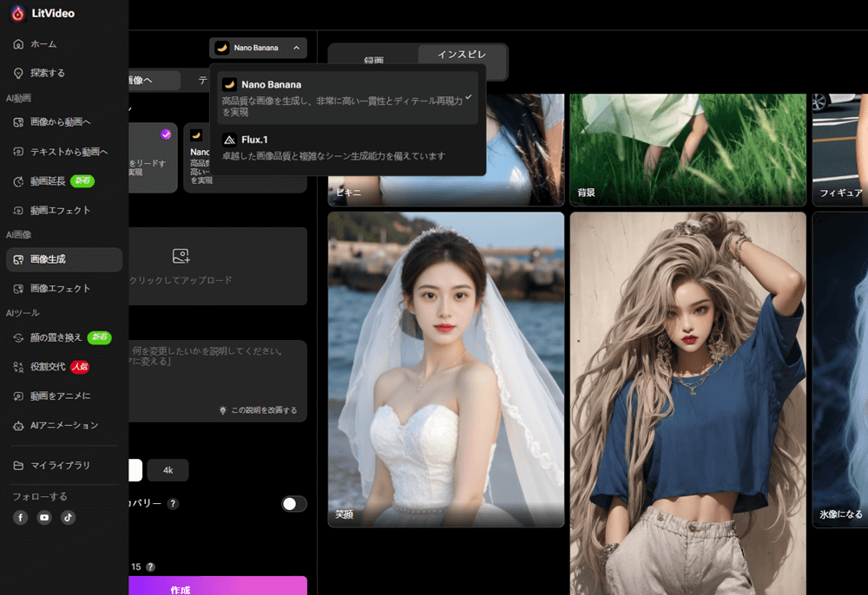The width and height of the screenshot is (868, 595).
Task: Open マイライブラリ folder in sidebar
Action: tap(60, 466)
